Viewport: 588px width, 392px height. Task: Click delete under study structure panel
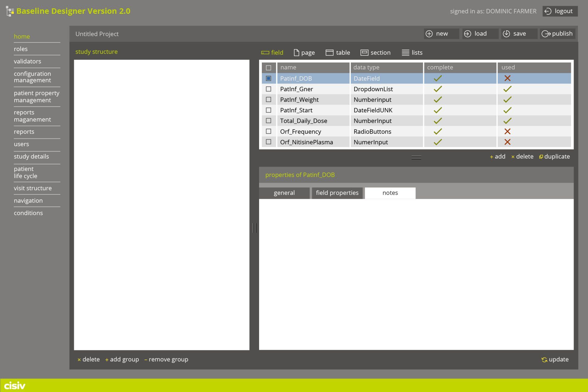89,360
